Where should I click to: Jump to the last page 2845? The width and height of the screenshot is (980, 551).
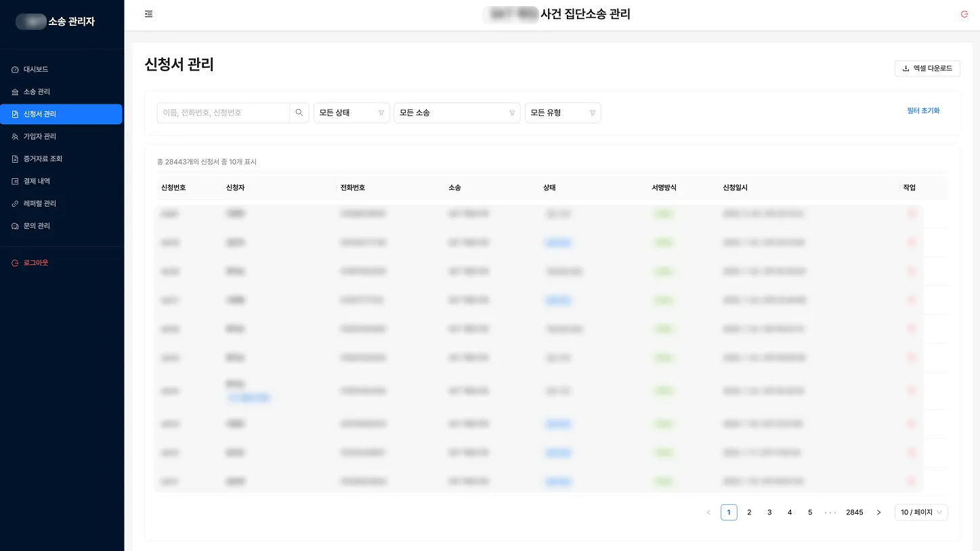click(x=855, y=512)
